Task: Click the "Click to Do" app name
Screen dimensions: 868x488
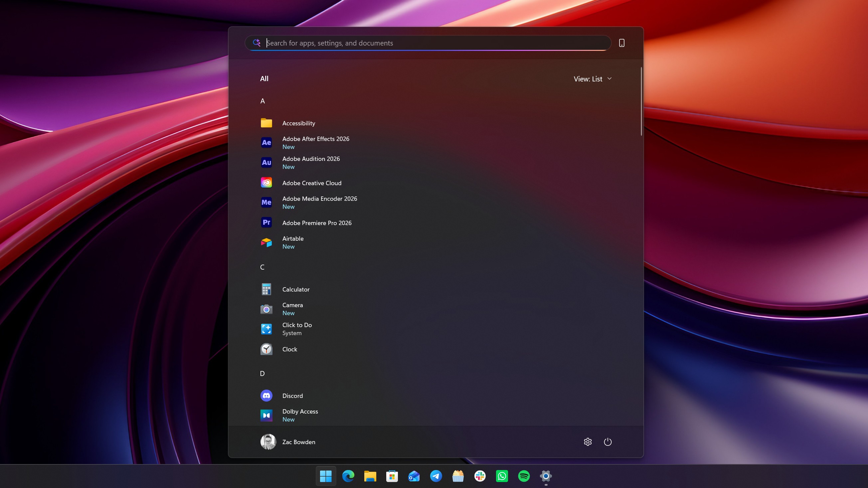Action: [297, 325]
